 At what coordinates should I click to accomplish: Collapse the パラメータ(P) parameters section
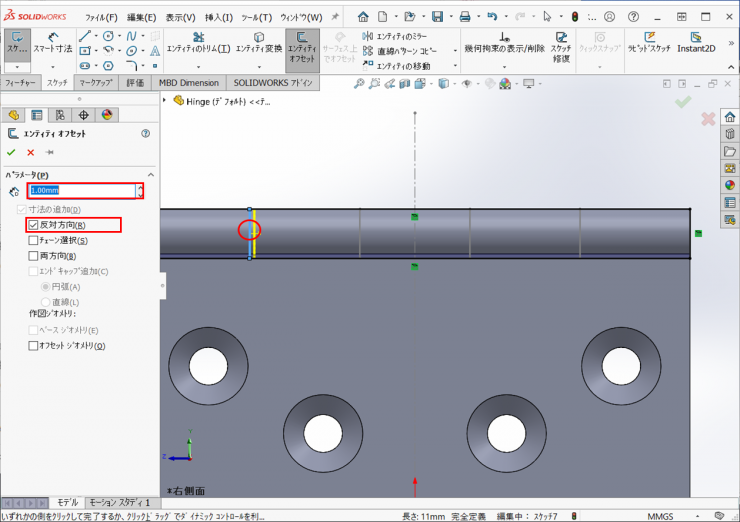coord(150,174)
